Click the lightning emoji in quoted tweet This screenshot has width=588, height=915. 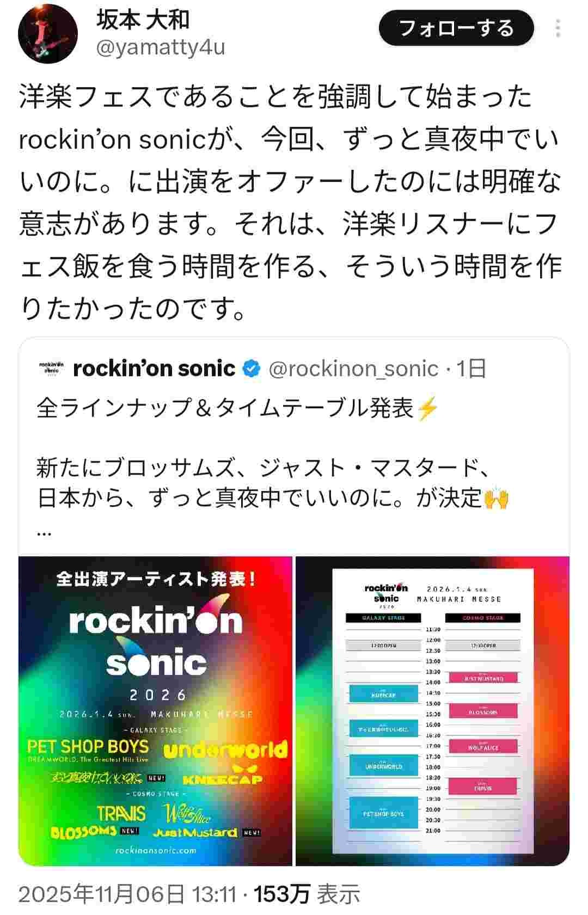pyautogui.click(x=426, y=408)
